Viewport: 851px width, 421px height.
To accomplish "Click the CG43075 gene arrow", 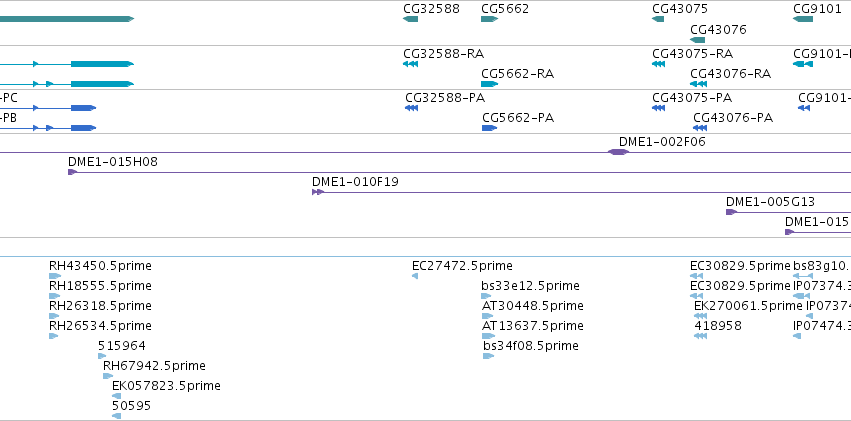I will coord(658,19).
